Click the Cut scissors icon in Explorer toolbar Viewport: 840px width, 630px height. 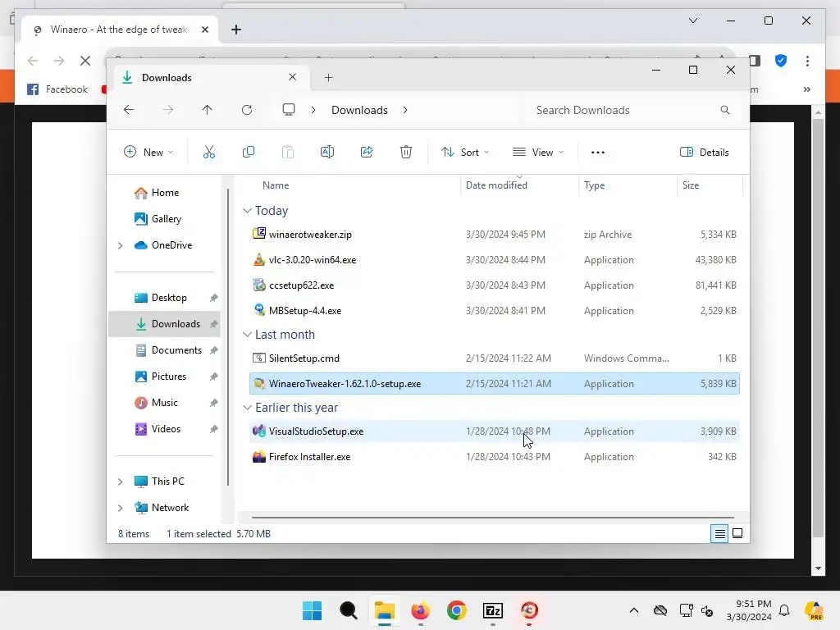[209, 152]
